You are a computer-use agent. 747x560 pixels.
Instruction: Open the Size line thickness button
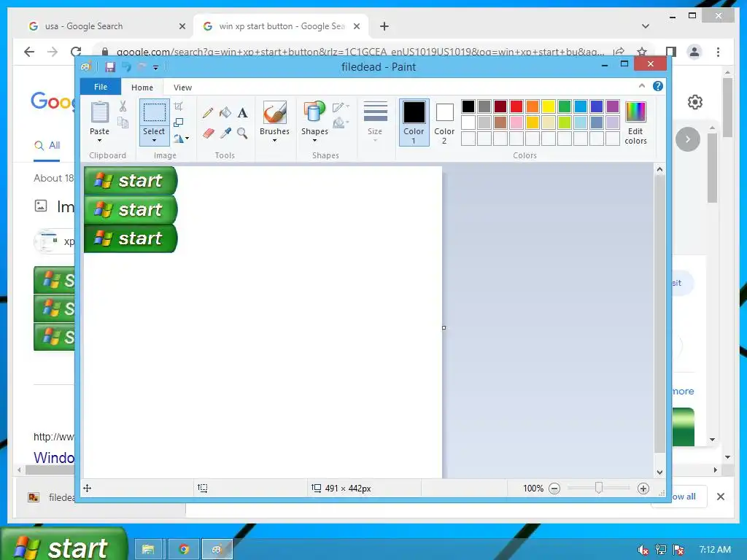pyautogui.click(x=375, y=122)
